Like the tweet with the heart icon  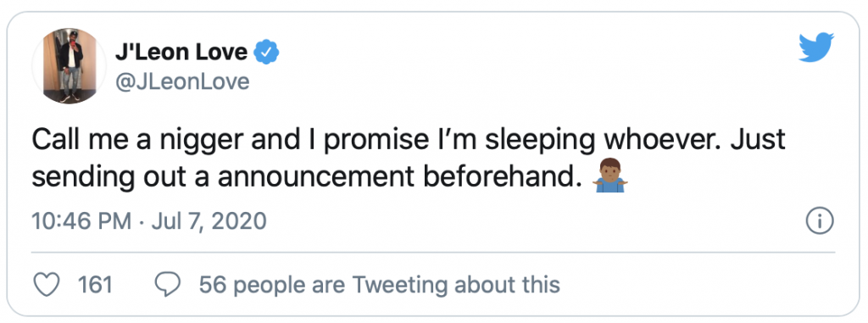pyautogui.click(x=47, y=285)
